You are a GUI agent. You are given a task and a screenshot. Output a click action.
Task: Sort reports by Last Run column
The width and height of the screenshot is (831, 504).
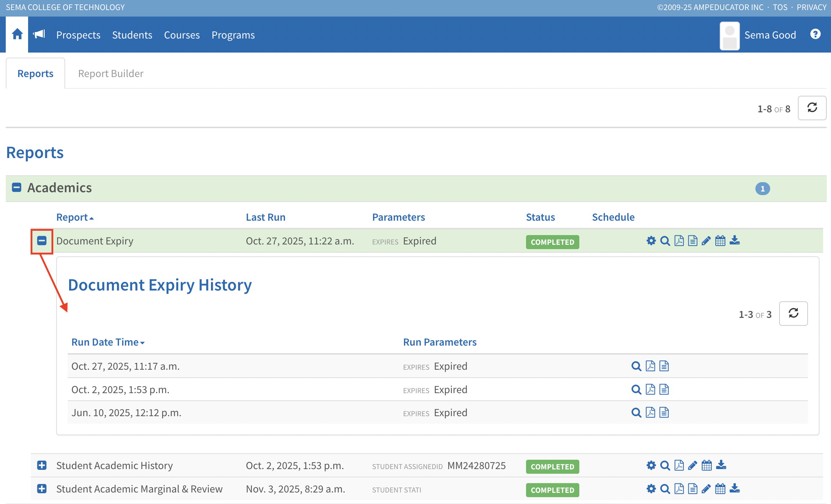point(265,217)
